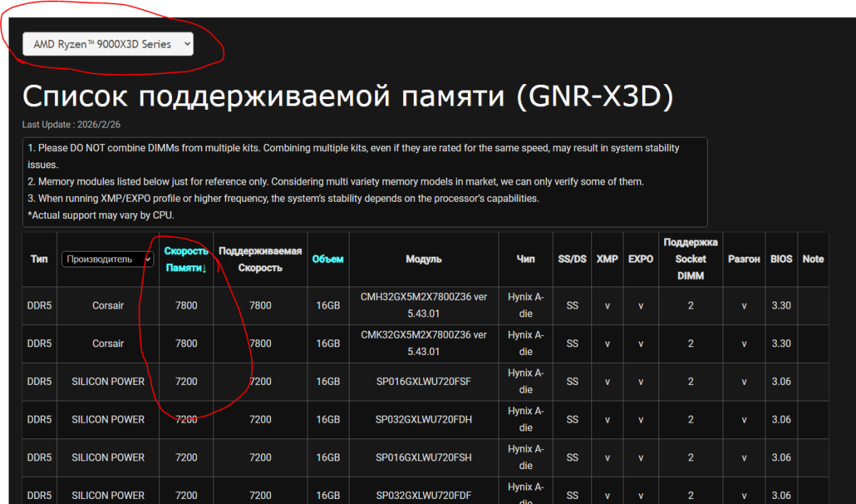This screenshot has height=504, width=856.
Task: Open the AMD Ryzen 9000X3D Series dropdown
Action: click(108, 44)
